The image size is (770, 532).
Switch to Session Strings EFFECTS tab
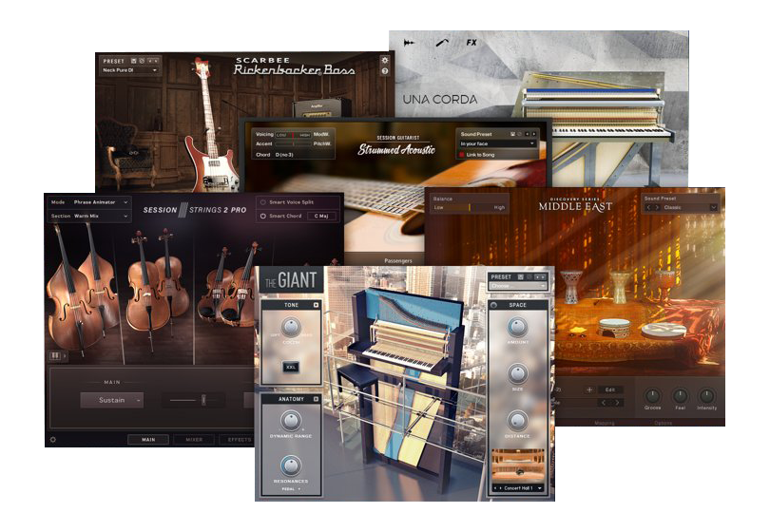pos(238,440)
